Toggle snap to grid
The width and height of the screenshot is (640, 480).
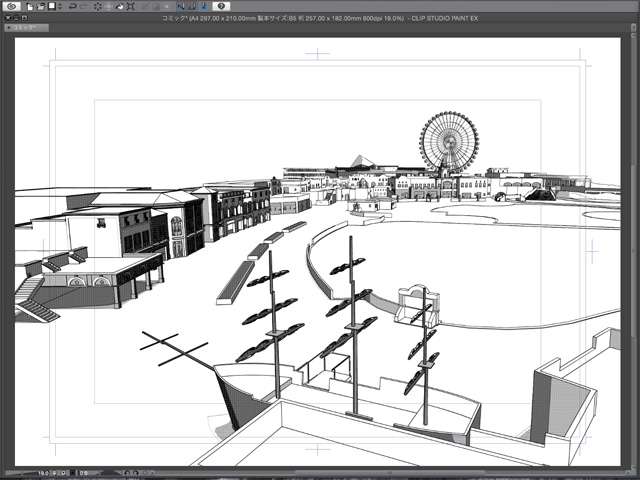(203, 6)
